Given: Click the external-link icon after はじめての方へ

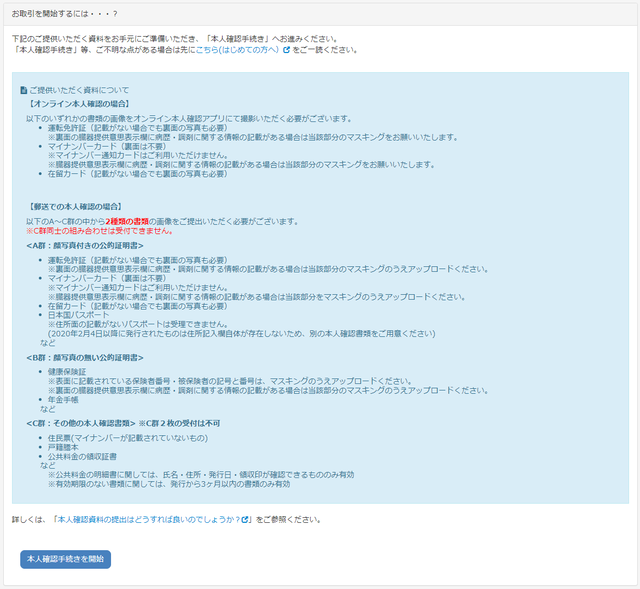Looking at the screenshot, I should pos(286,50).
